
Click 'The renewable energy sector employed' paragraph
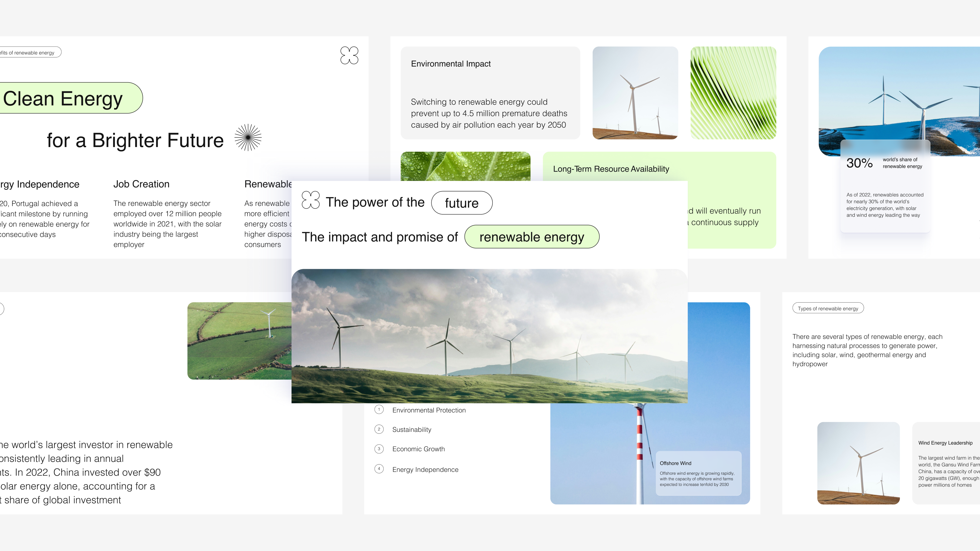click(x=167, y=224)
